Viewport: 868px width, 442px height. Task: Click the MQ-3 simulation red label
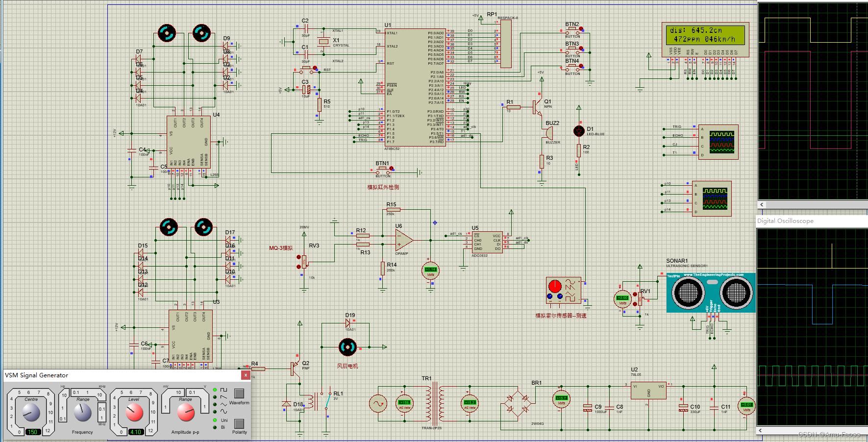[x=281, y=248]
